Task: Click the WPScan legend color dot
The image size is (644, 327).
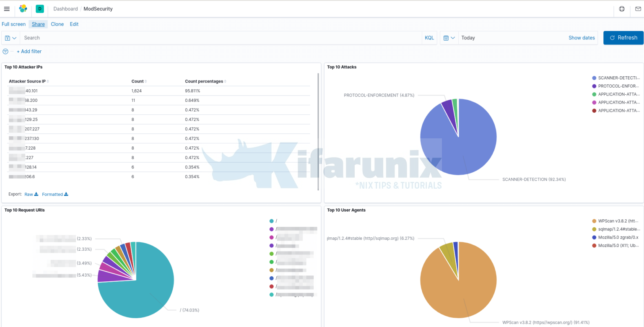Action: 594,221
